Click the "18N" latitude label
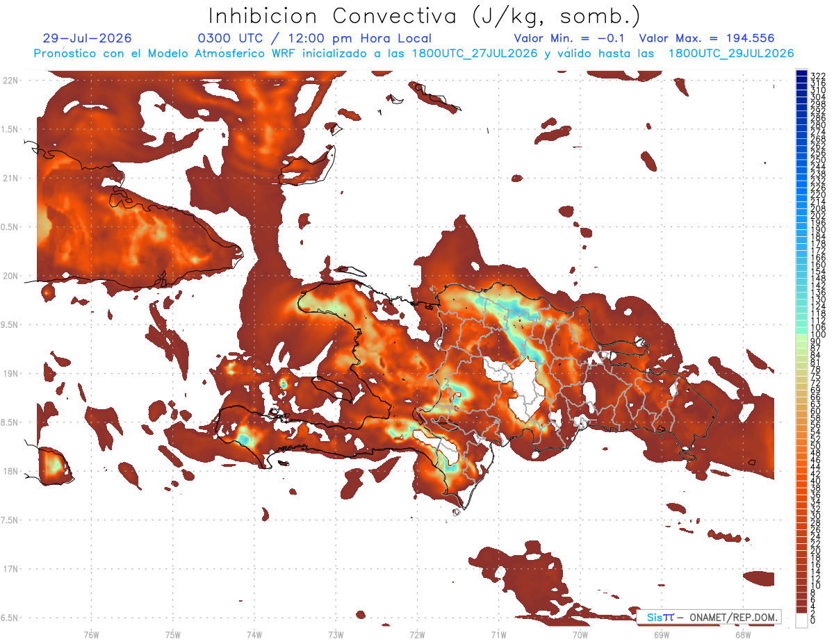 click(10, 471)
